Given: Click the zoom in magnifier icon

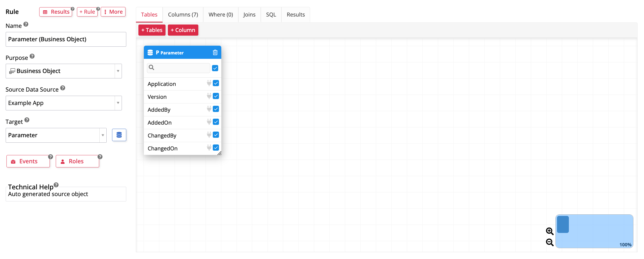Looking at the screenshot, I should click(x=549, y=231).
